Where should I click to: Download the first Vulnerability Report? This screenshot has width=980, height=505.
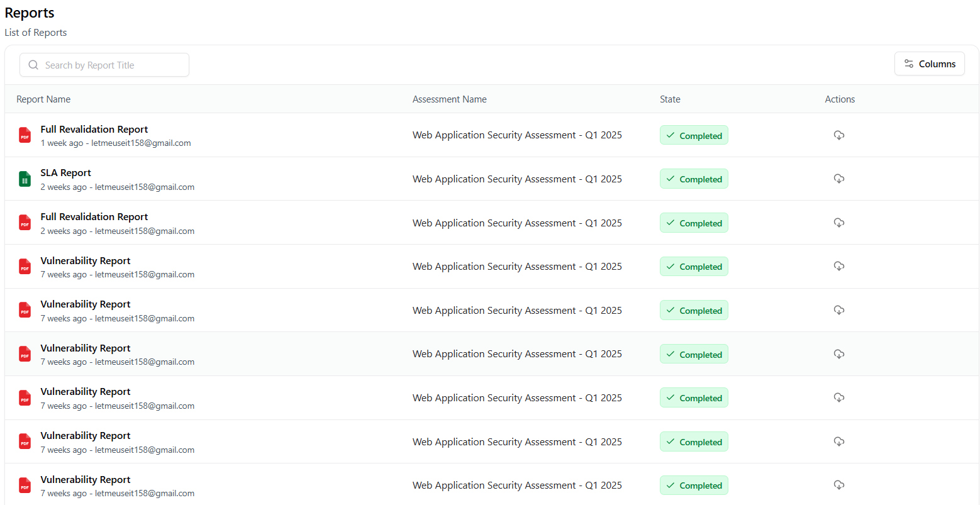pyautogui.click(x=838, y=266)
